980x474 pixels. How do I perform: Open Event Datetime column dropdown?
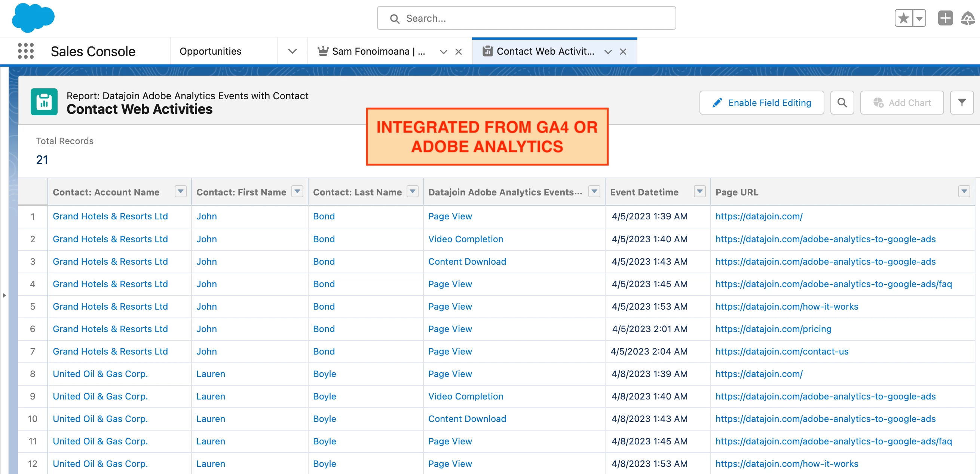point(699,191)
